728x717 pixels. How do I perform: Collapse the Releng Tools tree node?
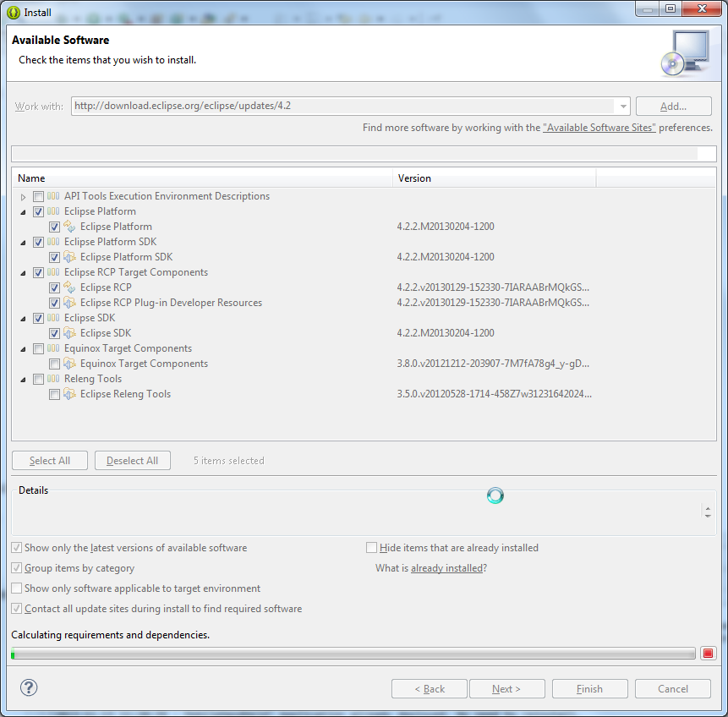point(23,380)
